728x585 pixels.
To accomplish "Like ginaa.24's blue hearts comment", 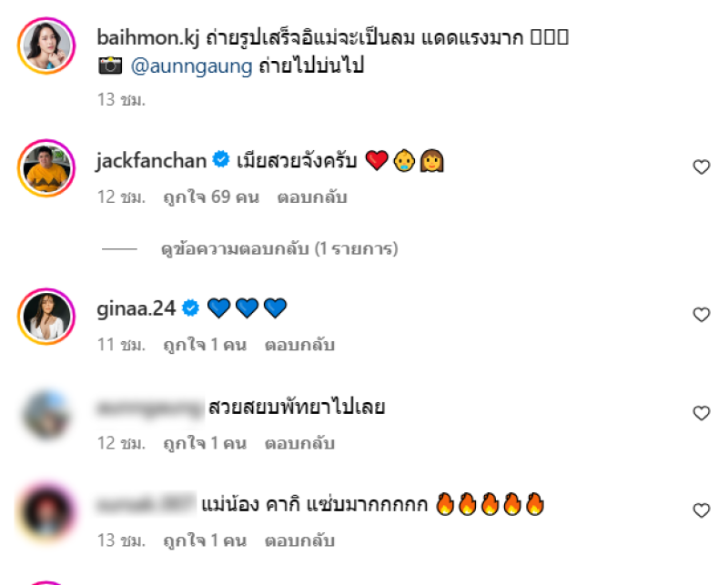I will tap(701, 314).
